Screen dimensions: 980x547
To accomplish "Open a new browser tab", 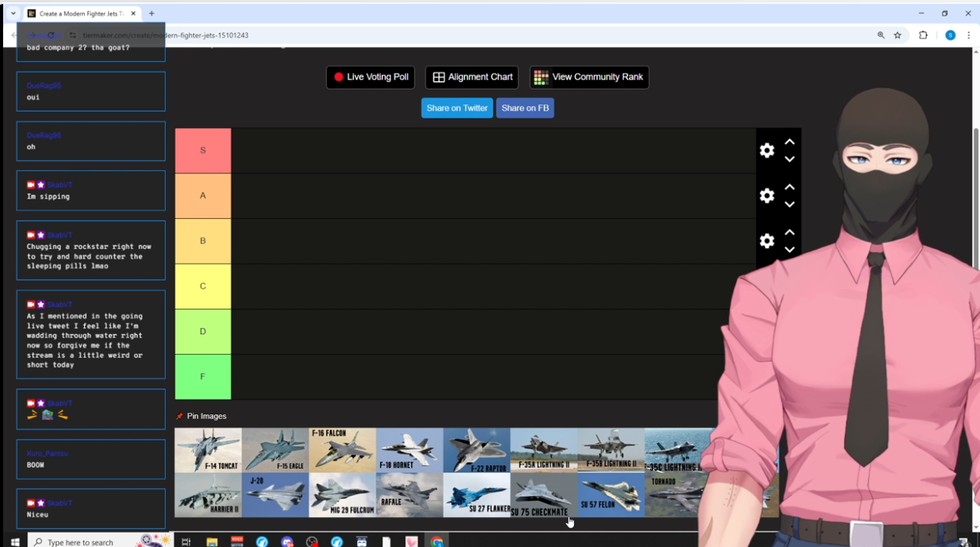I will click(x=152, y=13).
